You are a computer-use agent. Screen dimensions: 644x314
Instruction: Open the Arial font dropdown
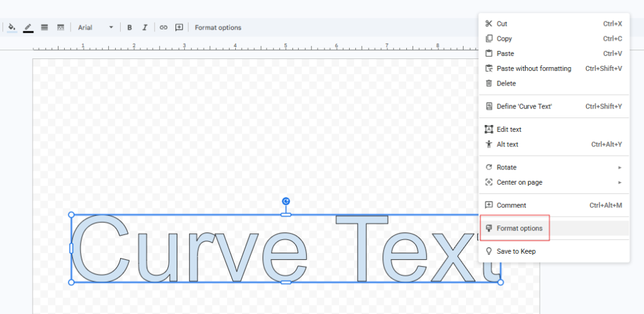pyautogui.click(x=96, y=28)
